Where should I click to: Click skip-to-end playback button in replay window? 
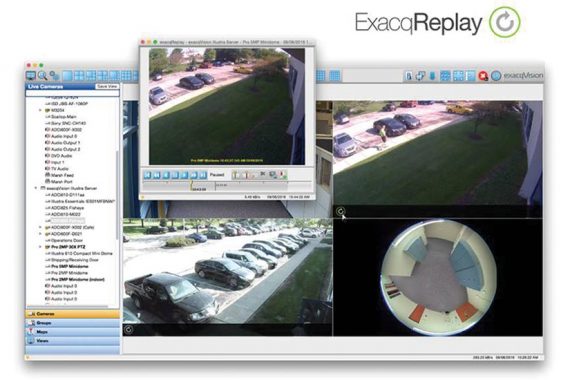203,175
